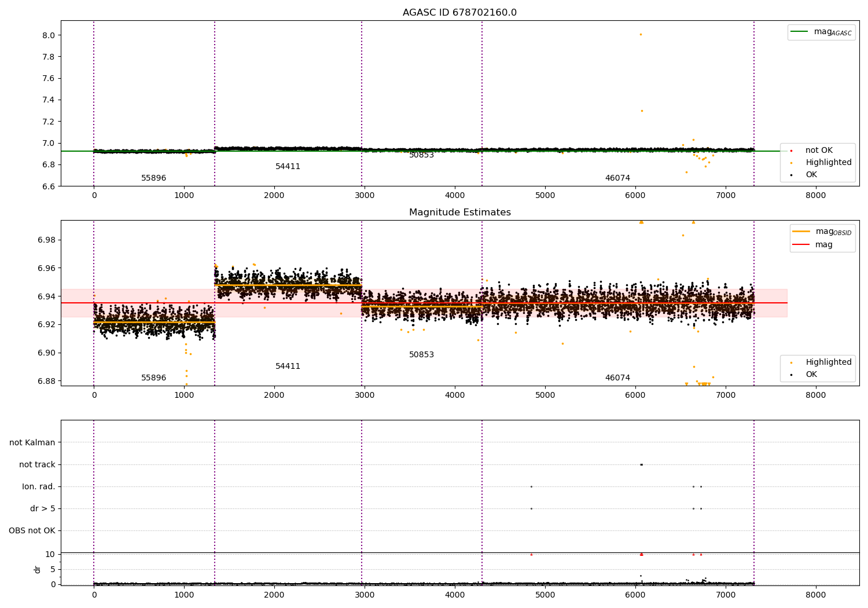Viewport: 868px width, 608px height.
Task: Click the 7.4 y-axis tick in top plot
Action: 48,100
